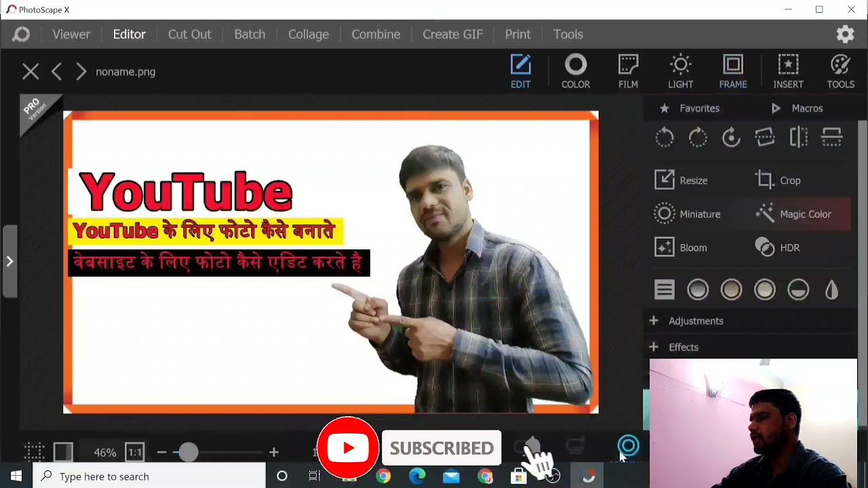The image size is (868, 488).
Task: Rotate image 90 degrees counterclockwise
Action: 665,138
